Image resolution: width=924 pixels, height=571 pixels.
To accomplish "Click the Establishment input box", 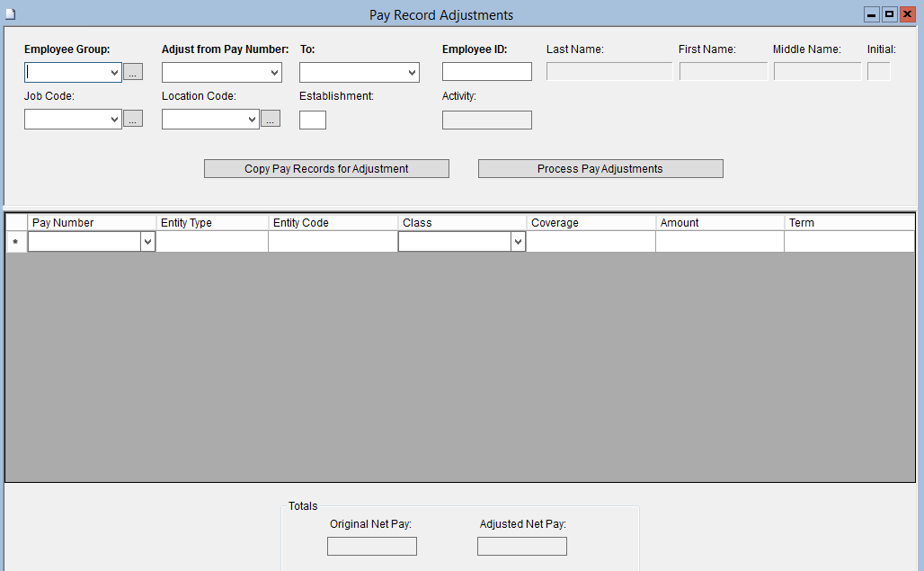I will (313, 120).
